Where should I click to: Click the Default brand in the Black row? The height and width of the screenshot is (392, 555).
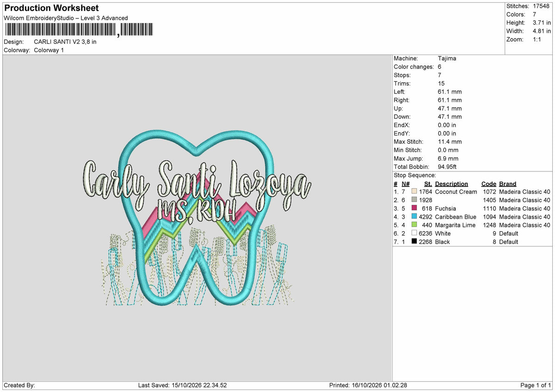coord(509,241)
